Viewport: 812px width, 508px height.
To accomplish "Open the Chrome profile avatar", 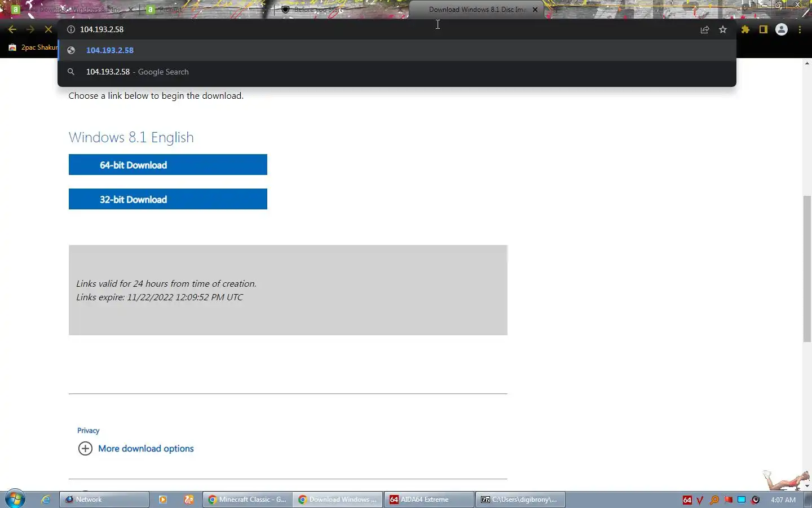I will click(782, 29).
